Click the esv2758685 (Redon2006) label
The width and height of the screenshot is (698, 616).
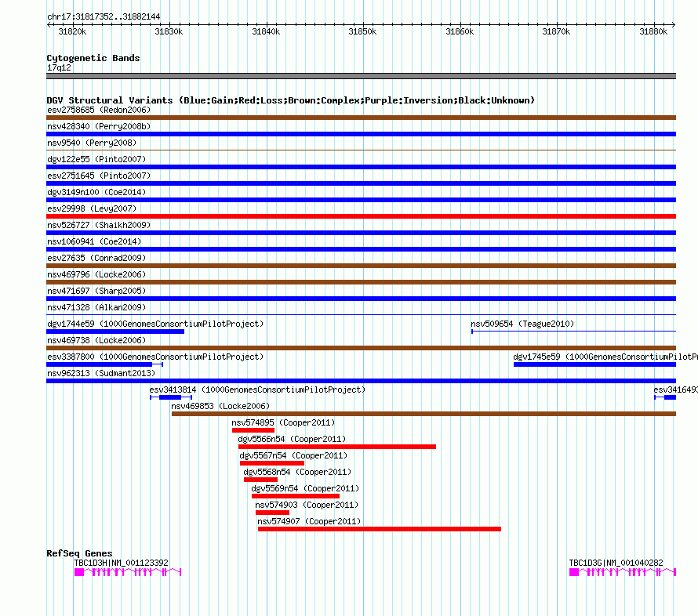click(x=99, y=110)
